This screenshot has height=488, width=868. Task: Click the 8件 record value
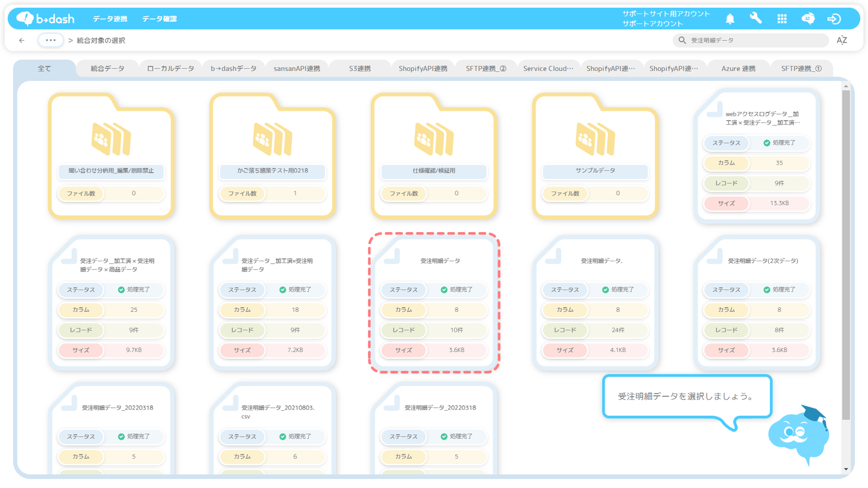pyautogui.click(x=779, y=330)
